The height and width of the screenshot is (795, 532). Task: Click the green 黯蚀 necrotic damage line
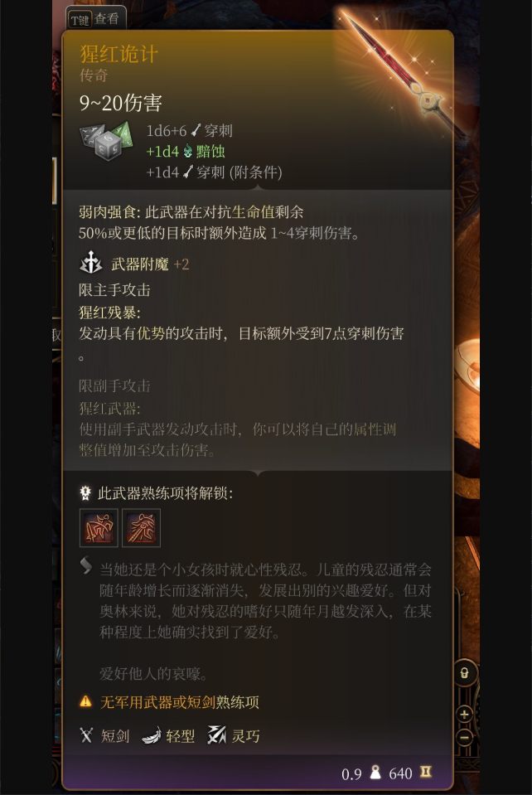click(x=186, y=151)
